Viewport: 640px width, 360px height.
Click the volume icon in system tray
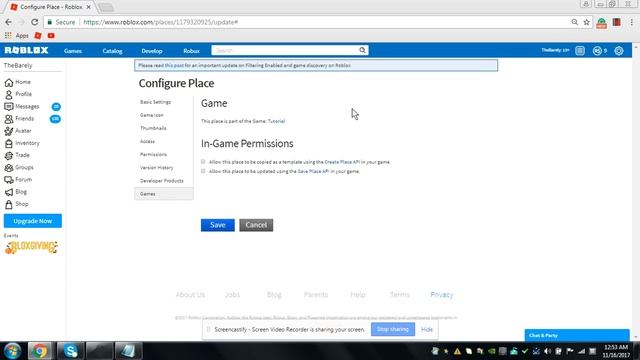point(547,351)
